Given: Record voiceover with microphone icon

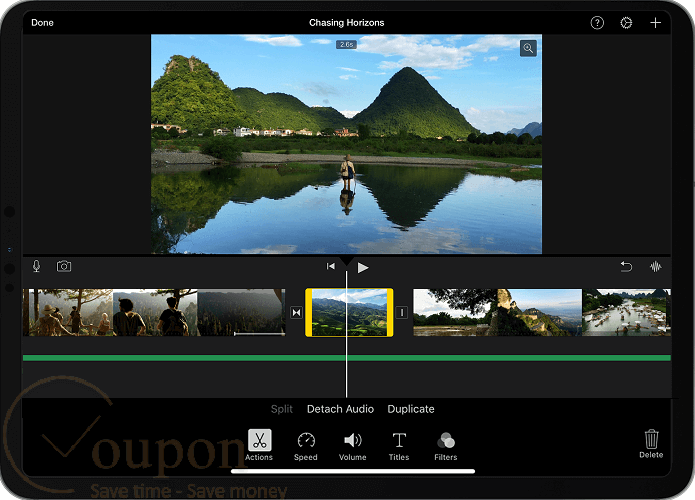Looking at the screenshot, I should pyautogui.click(x=36, y=266).
